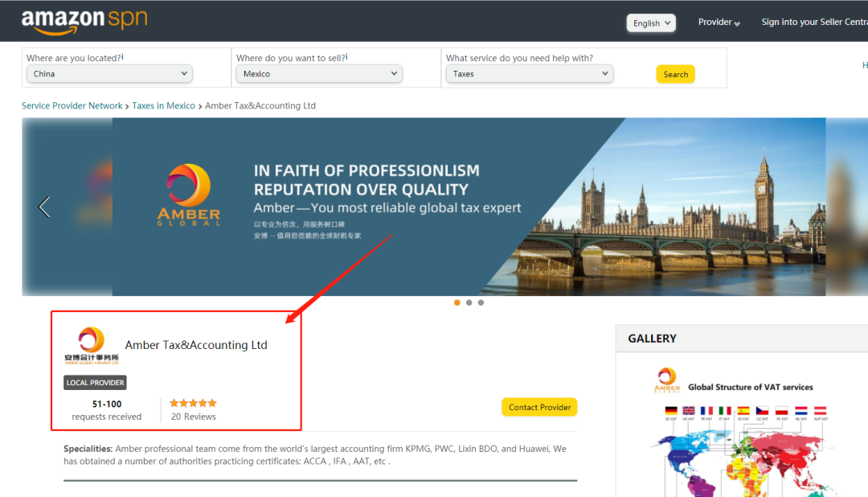Screen dimensions: 868x497
Task: Click the UK flag in gallery image
Action: (x=689, y=411)
